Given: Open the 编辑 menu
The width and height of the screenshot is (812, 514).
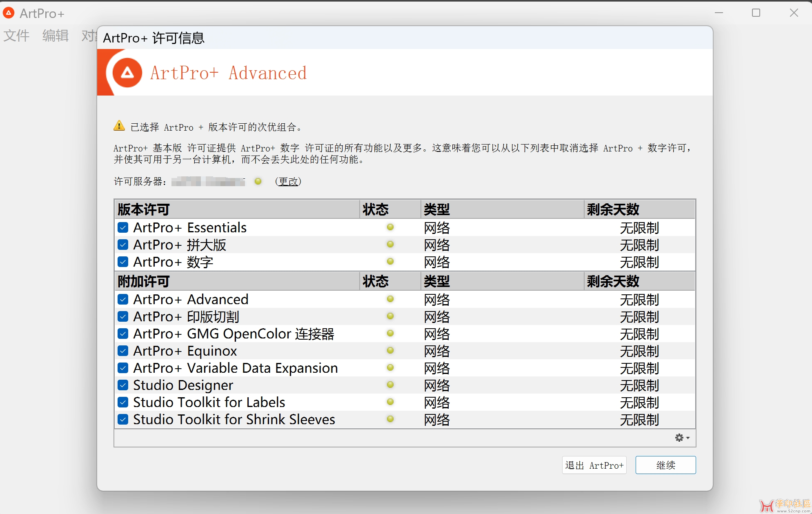Looking at the screenshot, I should 56,36.
